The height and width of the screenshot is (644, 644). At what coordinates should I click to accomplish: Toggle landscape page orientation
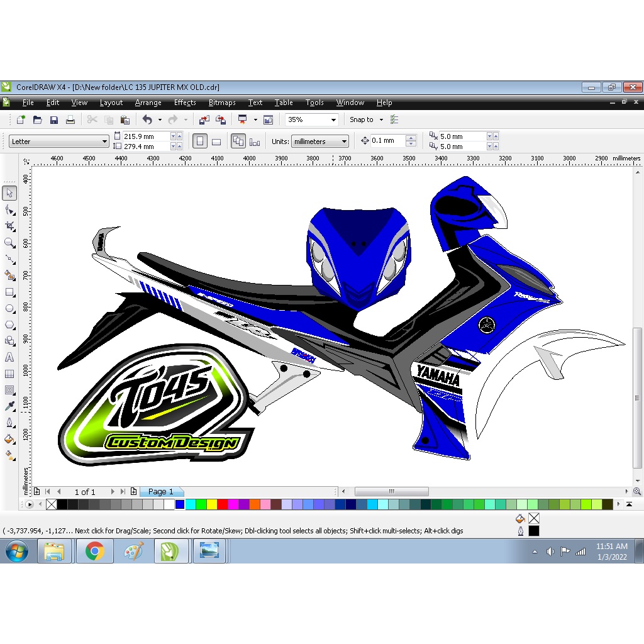216,141
